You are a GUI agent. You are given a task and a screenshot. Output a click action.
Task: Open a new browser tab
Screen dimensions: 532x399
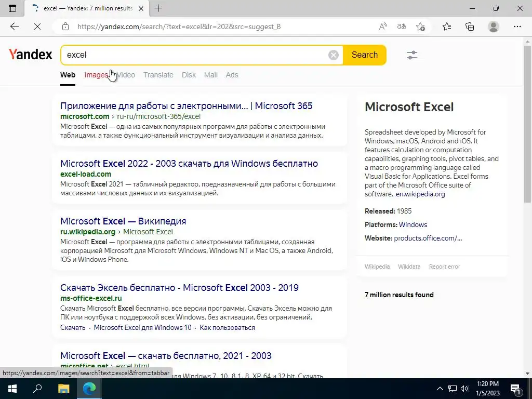tap(158, 8)
